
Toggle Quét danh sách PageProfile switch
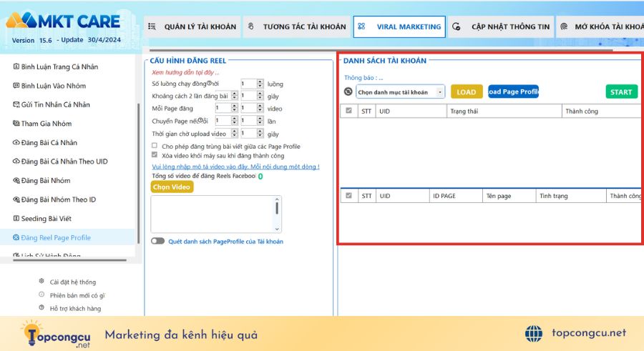(157, 241)
